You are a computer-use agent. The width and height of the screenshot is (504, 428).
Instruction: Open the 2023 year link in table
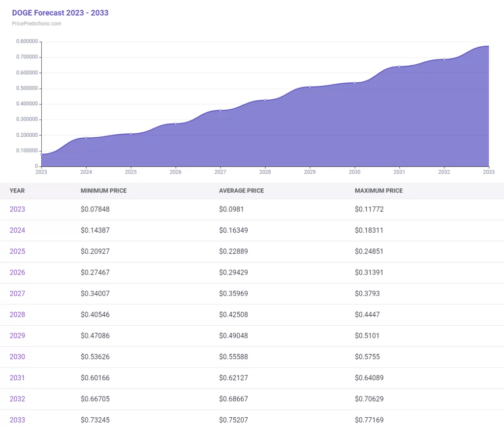pos(17,209)
